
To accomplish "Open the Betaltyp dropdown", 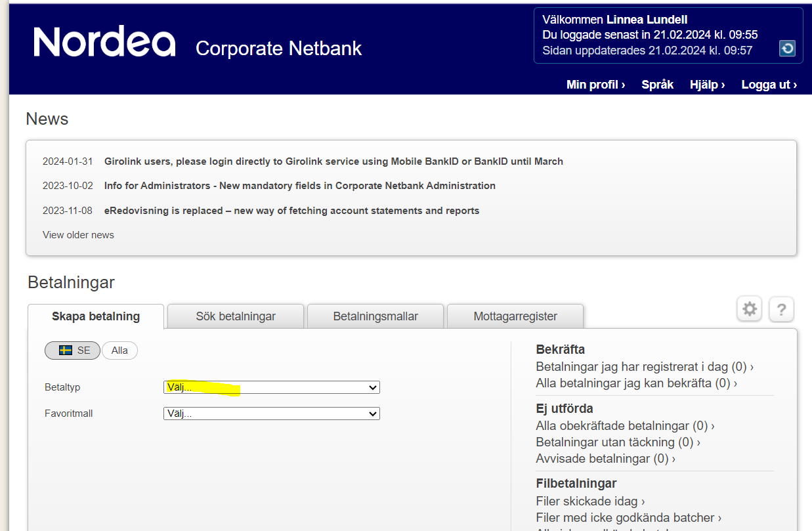I will click(x=271, y=387).
